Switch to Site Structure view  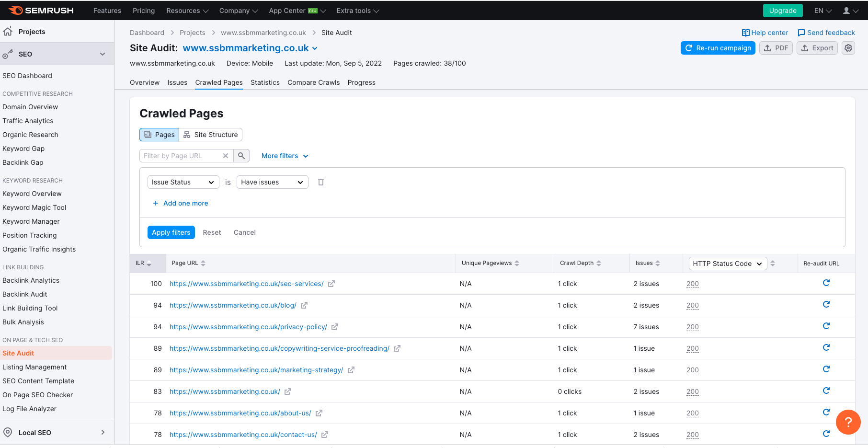pos(211,135)
